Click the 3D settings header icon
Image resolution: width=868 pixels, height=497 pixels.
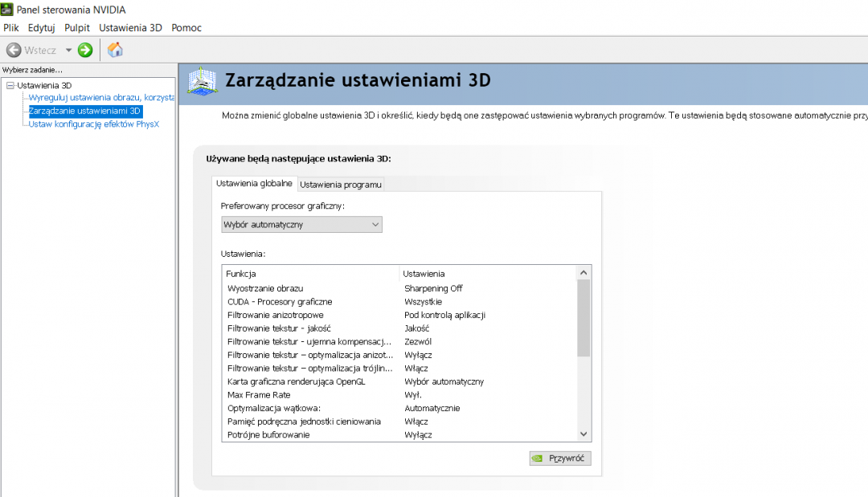point(203,81)
